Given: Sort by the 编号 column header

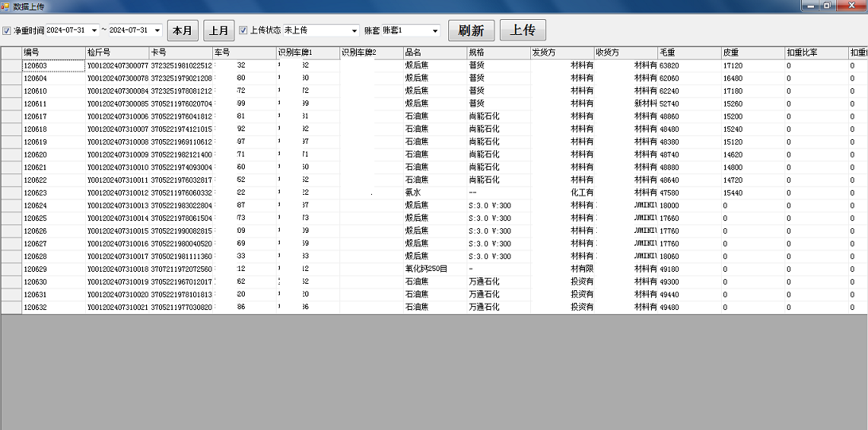Looking at the screenshot, I should coord(53,52).
